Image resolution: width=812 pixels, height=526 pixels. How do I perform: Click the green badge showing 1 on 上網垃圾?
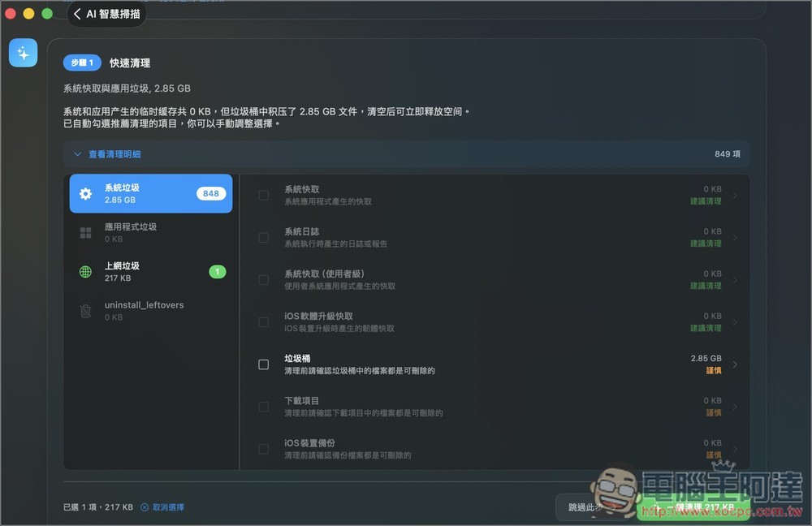216,271
